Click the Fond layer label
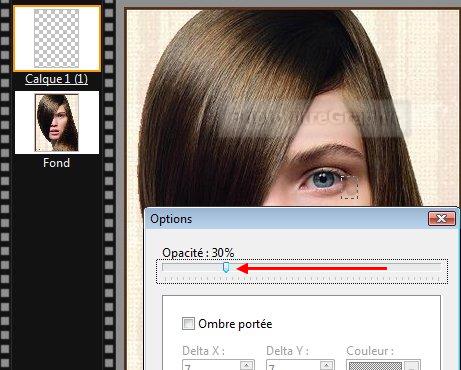 coord(56,163)
